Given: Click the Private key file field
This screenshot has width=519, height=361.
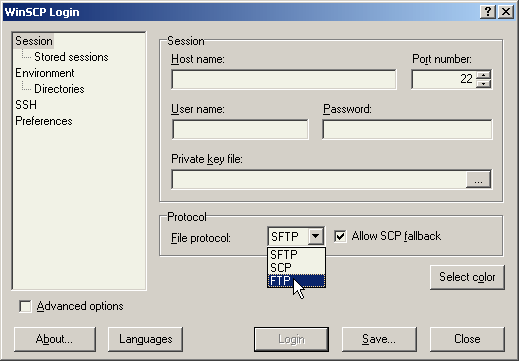Looking at the screenshot, I should click(319, 179).
